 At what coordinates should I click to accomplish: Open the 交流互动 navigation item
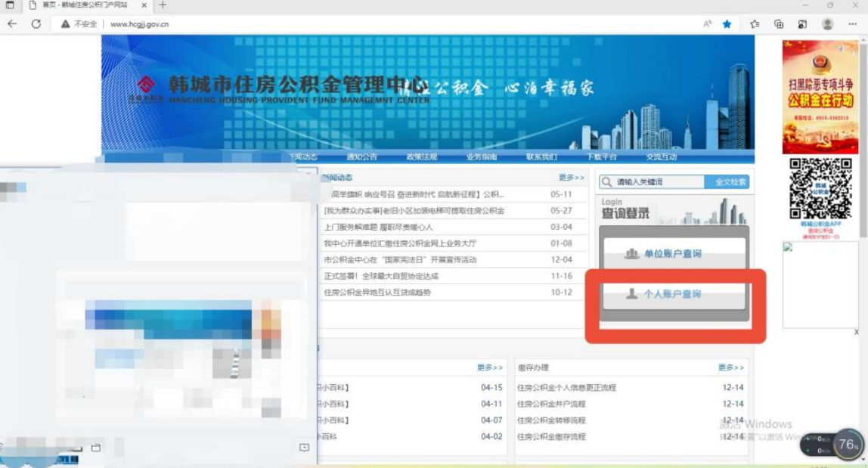point(662,157)
